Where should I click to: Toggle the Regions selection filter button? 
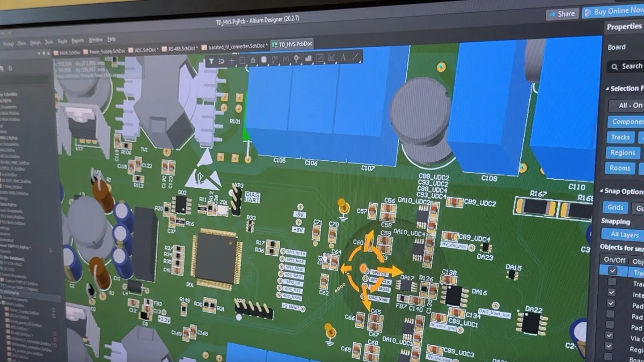pyautogui.click(x=623, y=152)
